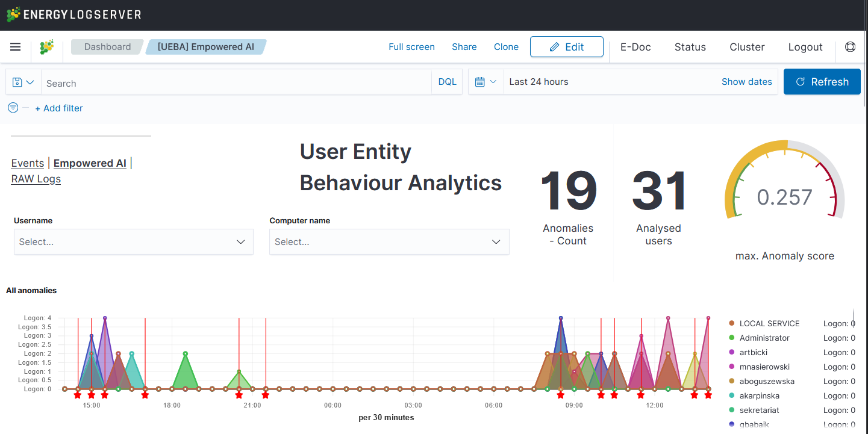The image size is (868, 434).
Task: Open RAW Logs link
Action: tap(36, 179)
